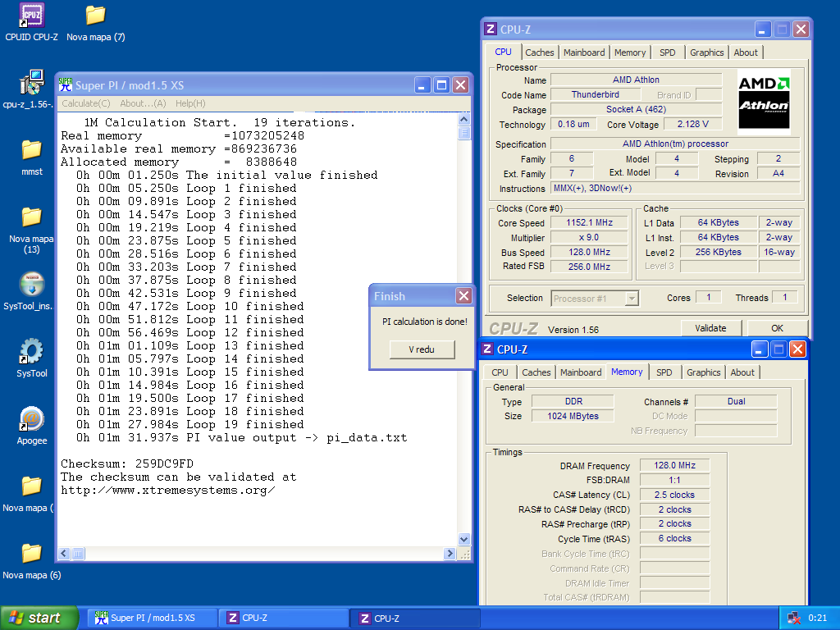
Task: Click the Core Voltage value 2.128 V
Action: tap(692, 125)
